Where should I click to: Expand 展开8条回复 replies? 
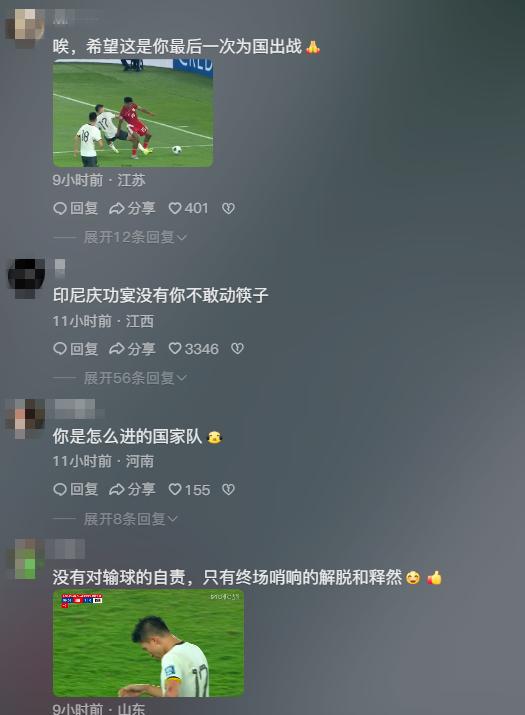pyautogui.click(x=130, y=518)
